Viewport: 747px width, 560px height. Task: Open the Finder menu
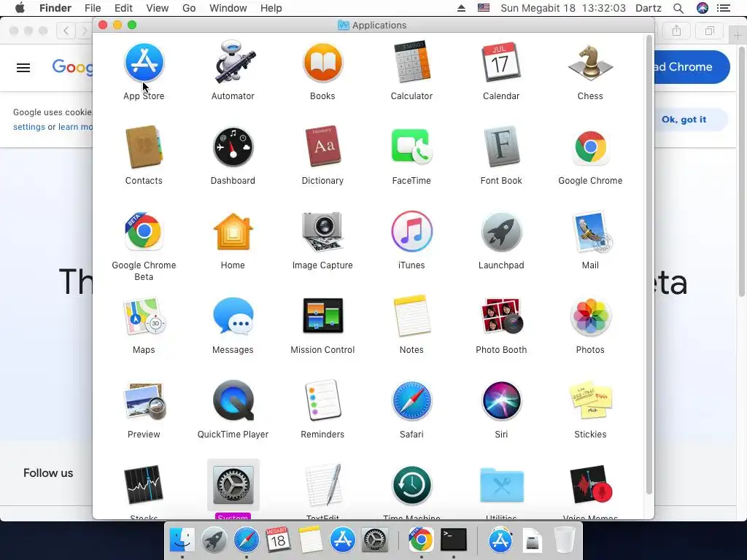[x=55, y=8]
